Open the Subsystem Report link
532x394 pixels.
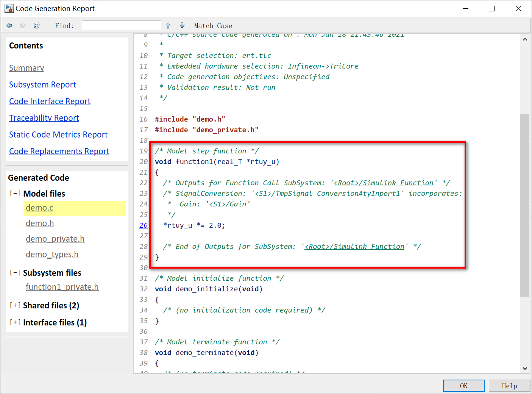point(42,85)
